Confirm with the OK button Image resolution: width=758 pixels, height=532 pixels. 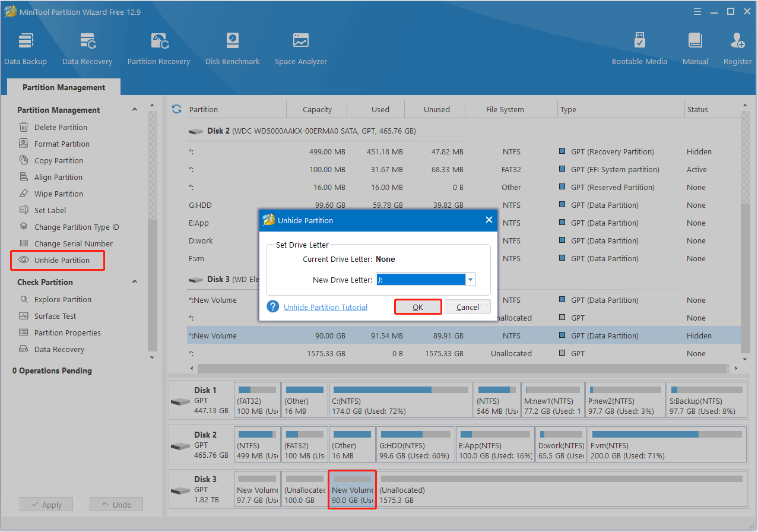(418, 307)
